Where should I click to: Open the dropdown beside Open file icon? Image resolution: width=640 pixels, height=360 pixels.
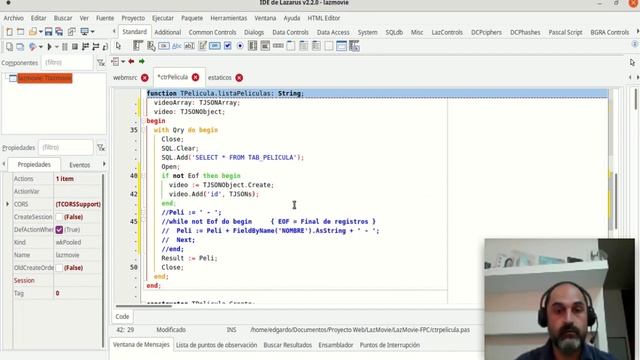[x=40, y=32]
